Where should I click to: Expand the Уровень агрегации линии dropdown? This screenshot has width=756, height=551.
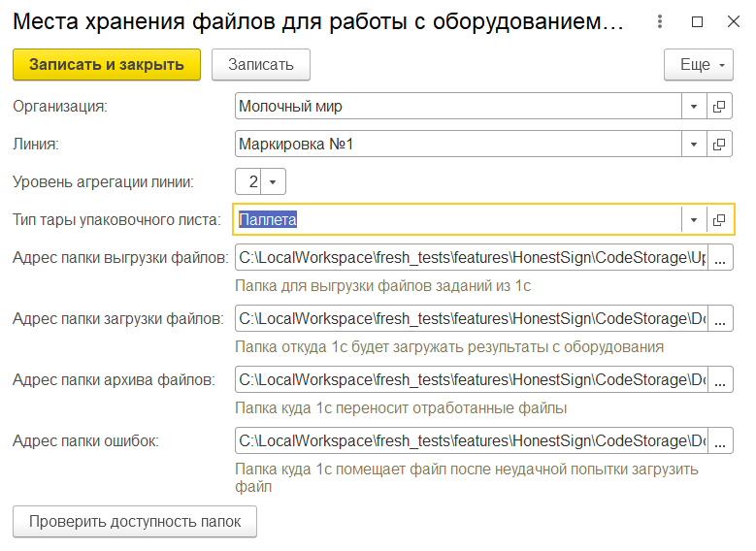(273, 181)
